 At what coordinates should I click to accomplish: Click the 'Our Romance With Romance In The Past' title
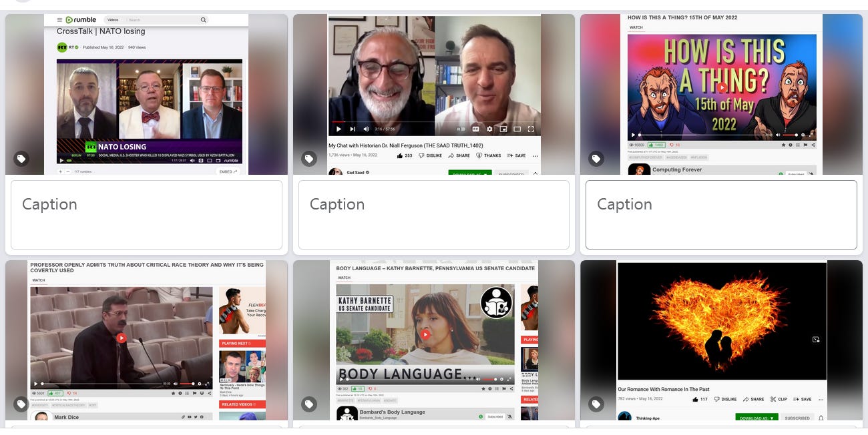tap(664, 389)
